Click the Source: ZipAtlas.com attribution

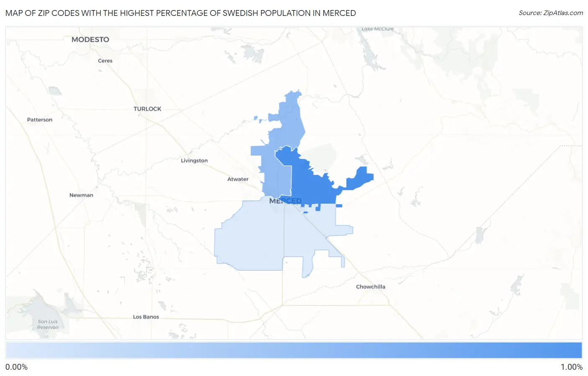[551, 13]
